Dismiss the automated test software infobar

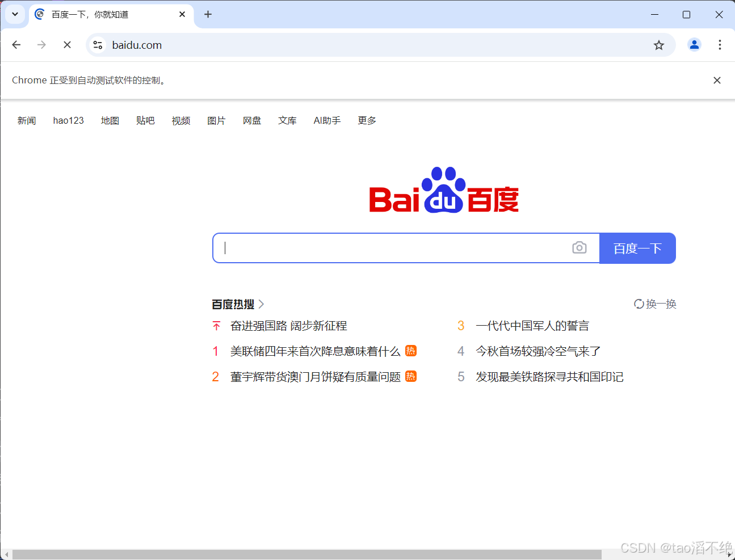tap(717, 81)
